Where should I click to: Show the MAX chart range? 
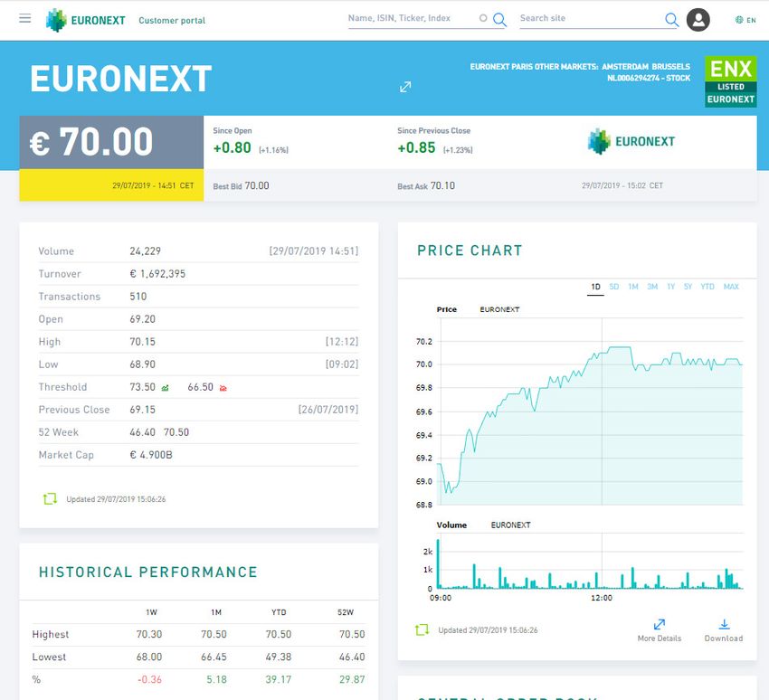coord(731,287)
